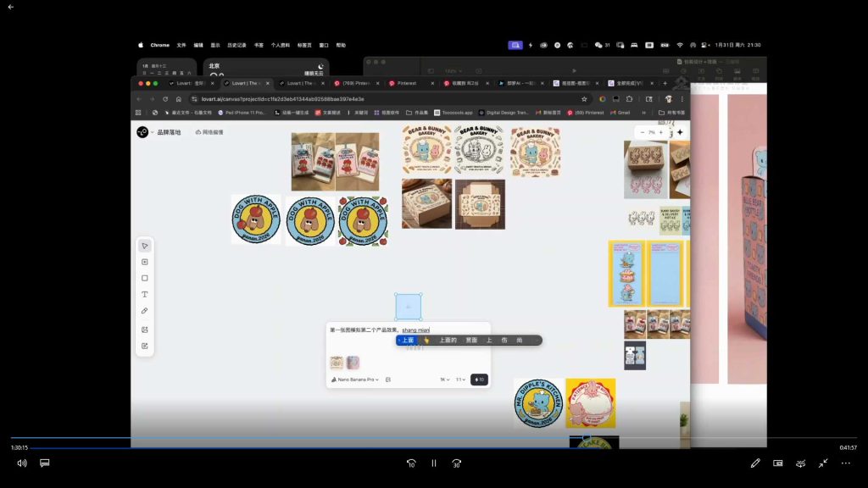Open the Nano Banana Pro model dropdown
The height and width of the screenshot is (488, 868).
pos(355,380)
